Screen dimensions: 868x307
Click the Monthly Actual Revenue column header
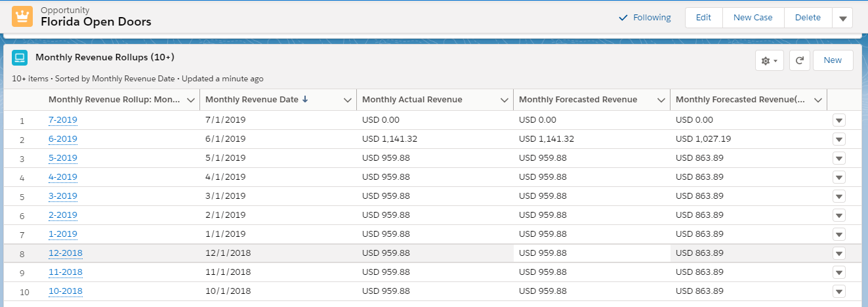412,100
